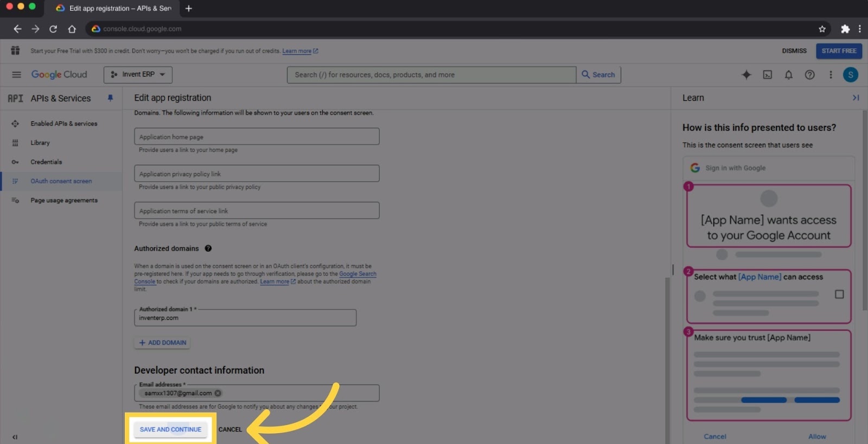
Task: Click the browser address bar
Action: [456, 29]
